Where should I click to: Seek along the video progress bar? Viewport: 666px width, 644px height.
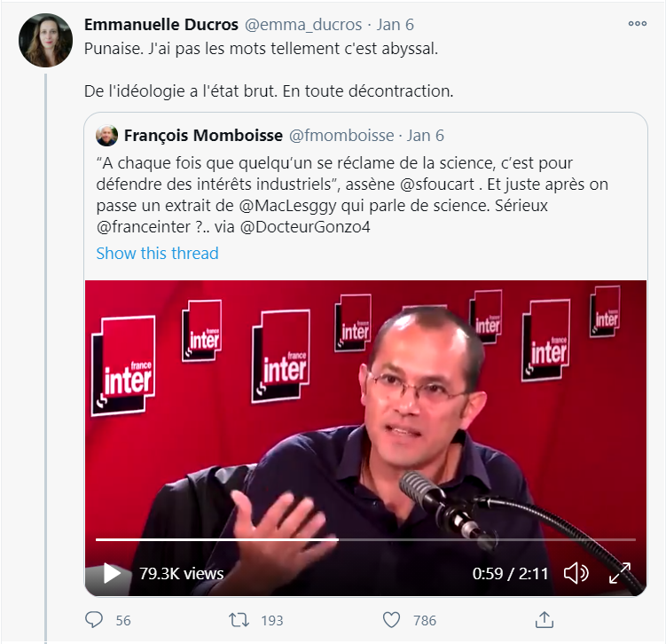point(365,539)
